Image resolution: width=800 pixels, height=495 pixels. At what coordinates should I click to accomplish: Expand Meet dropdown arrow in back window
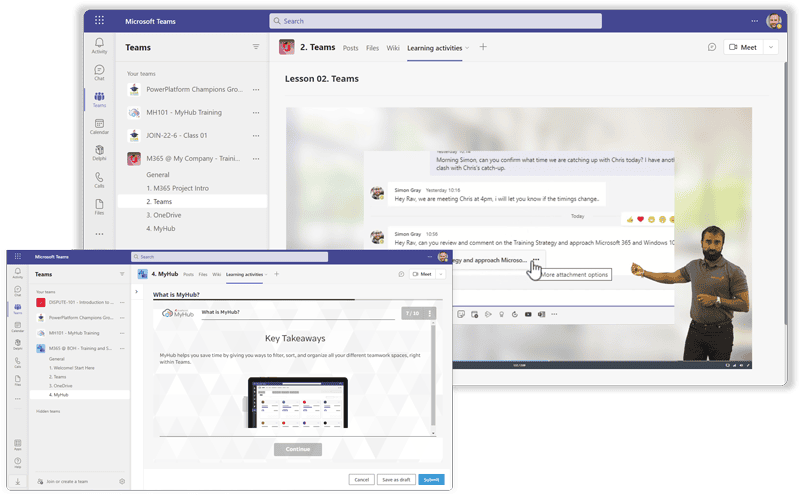point(771,47)
